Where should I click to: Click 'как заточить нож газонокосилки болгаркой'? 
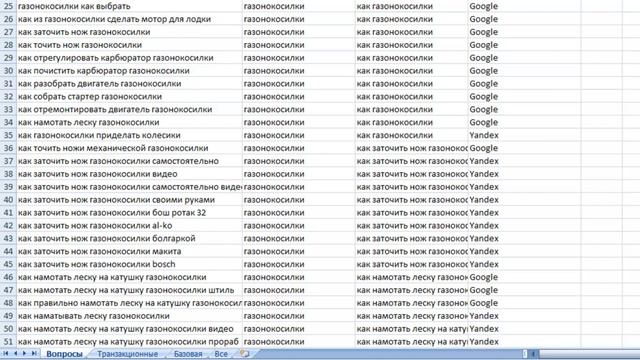point(129,238)
